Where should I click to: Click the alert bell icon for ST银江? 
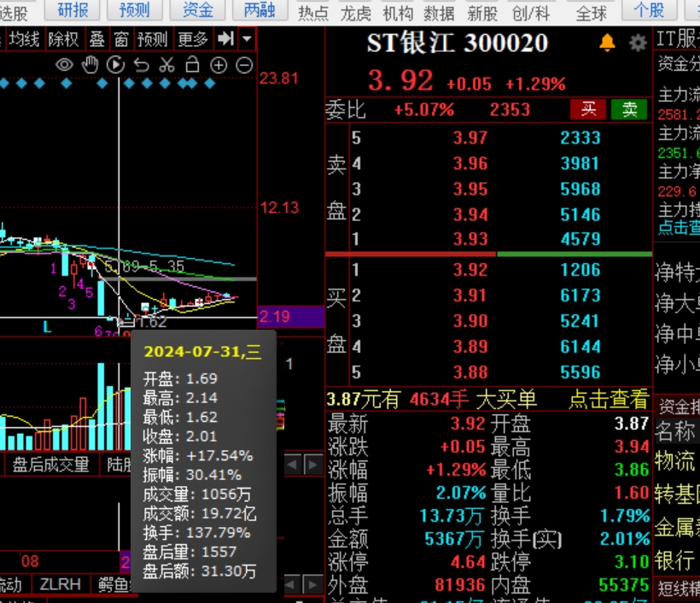tap(607, 43)
